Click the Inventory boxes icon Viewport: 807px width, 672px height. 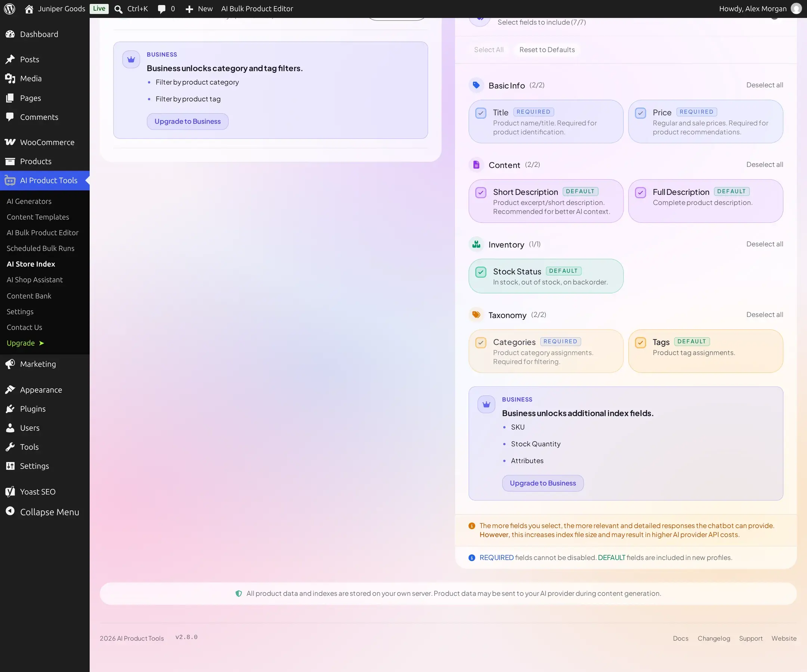(476, 244)
